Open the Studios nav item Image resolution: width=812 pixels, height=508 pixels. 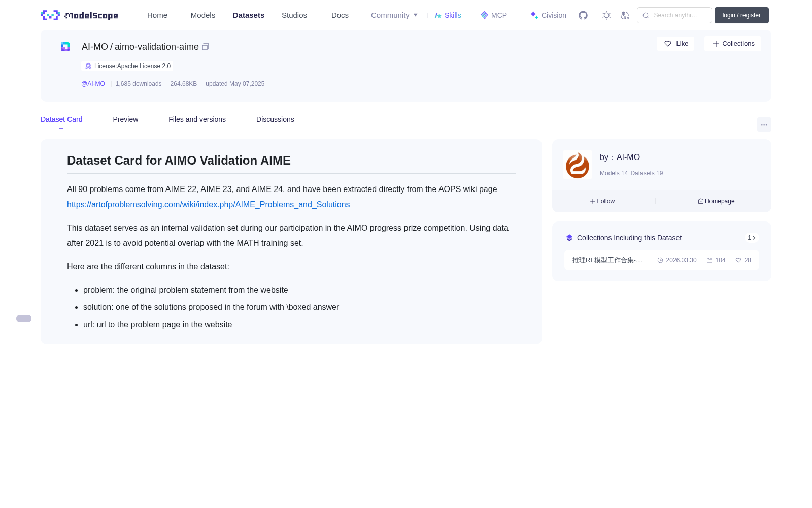tap(294, 15)
